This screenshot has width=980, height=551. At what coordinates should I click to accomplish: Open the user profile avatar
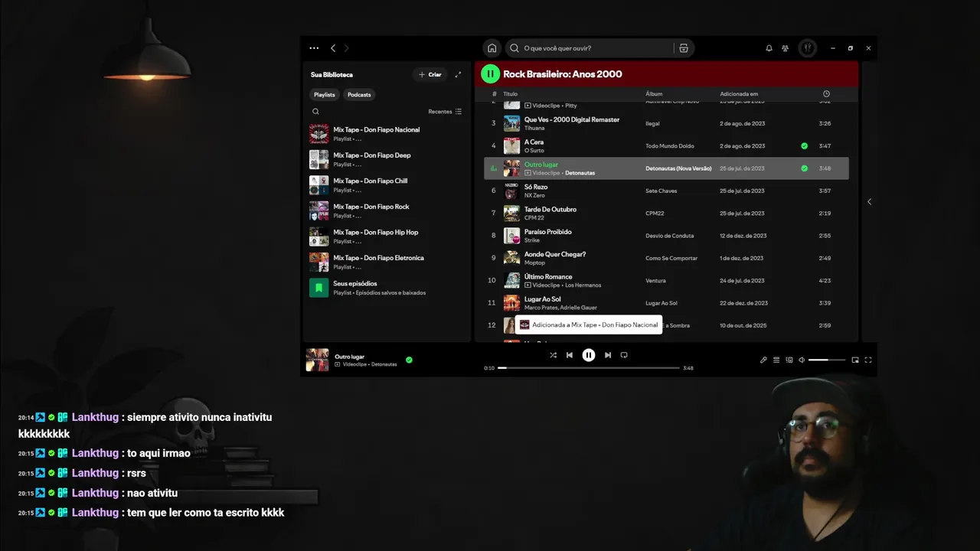[x=808, y=48]
